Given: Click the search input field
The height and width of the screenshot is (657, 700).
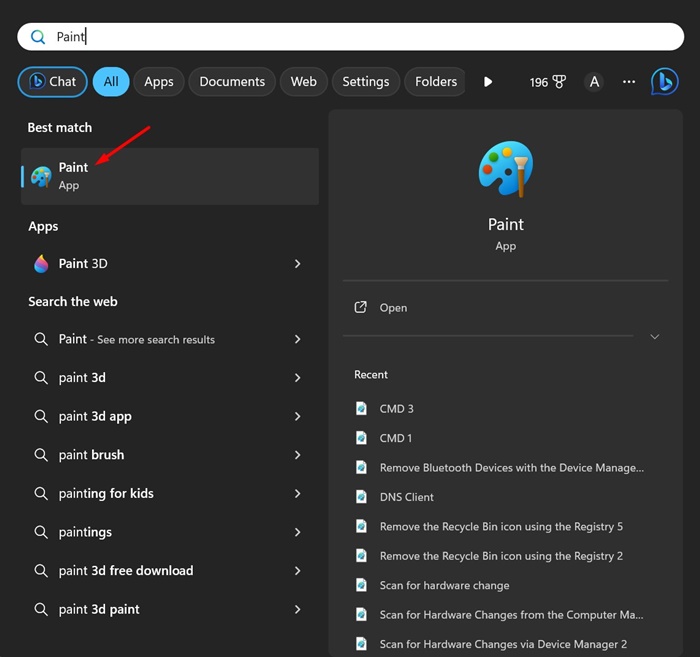Looking at the screenshot, I should (x=350, y=37).
